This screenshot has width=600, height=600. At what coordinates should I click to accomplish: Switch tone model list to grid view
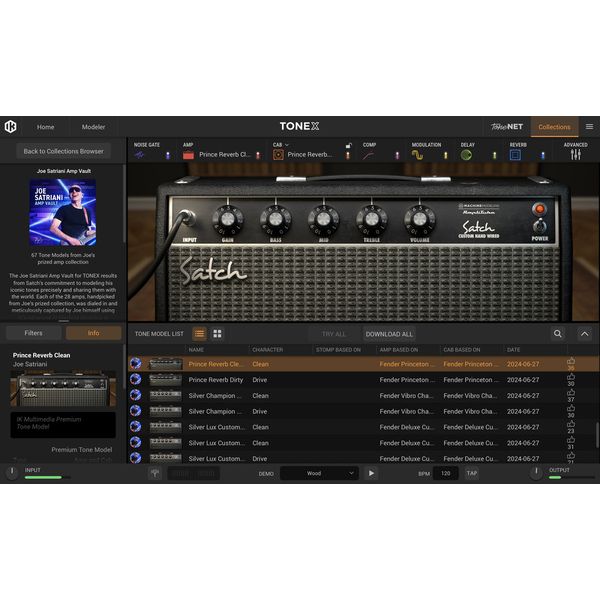(x=217, y=334)
